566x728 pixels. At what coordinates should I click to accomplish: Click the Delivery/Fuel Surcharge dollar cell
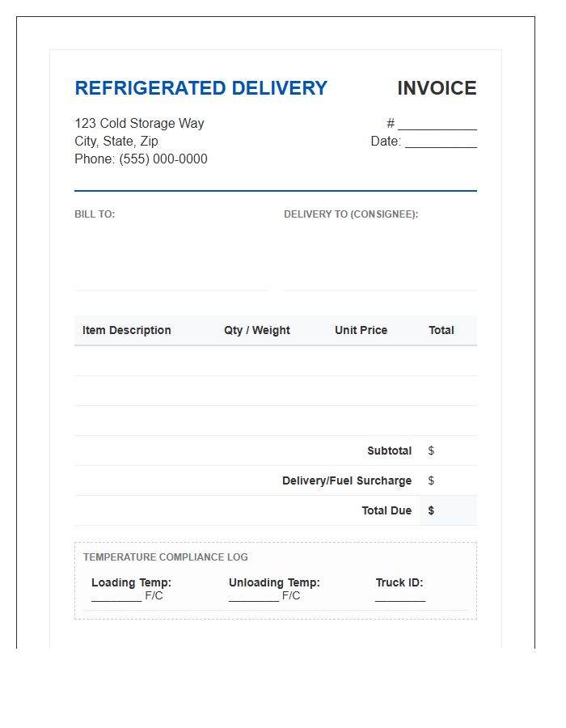448,480
